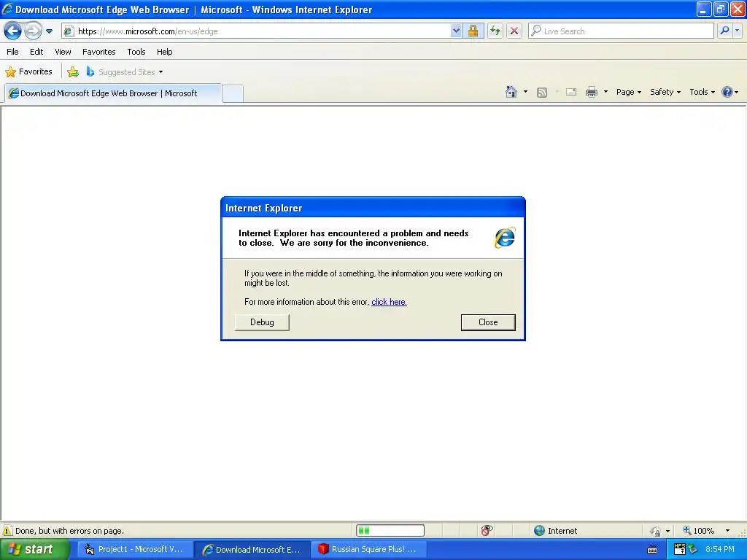Open the Windows start menu

(x=34, y=550)
